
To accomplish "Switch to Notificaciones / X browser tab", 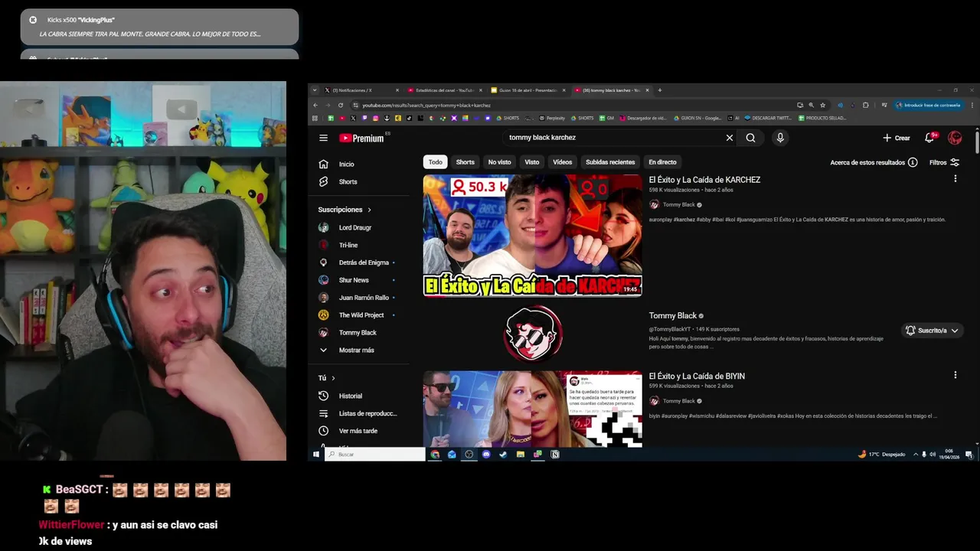I will 361,90.
